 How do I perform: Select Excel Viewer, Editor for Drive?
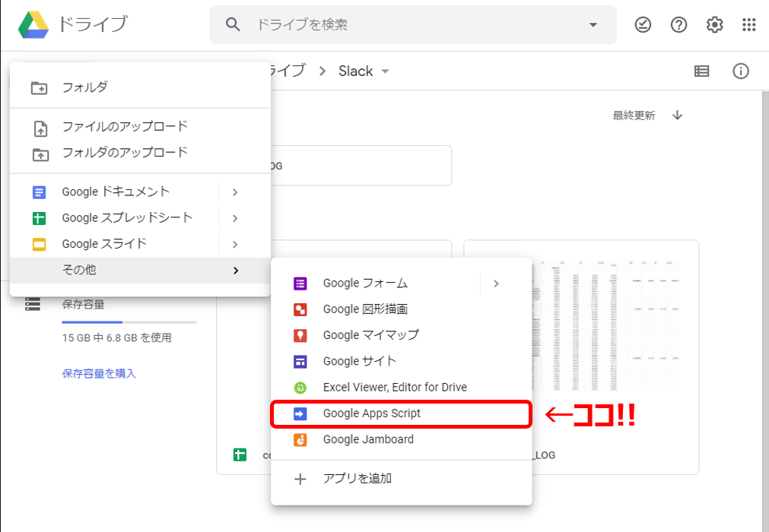click(401, 388)
